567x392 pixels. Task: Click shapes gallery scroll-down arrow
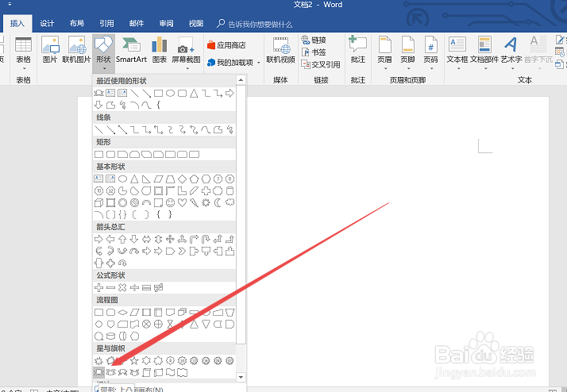click(x=241, y=377)
